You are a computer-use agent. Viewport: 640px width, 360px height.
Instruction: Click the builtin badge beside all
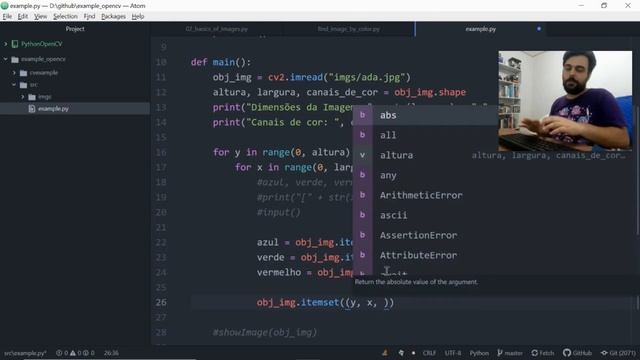362,135
